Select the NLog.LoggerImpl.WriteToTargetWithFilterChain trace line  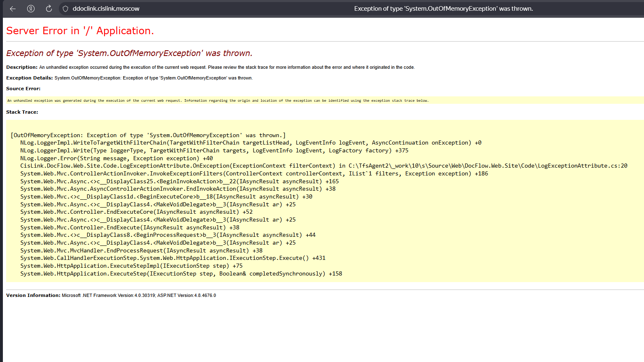tap(251, 143)
